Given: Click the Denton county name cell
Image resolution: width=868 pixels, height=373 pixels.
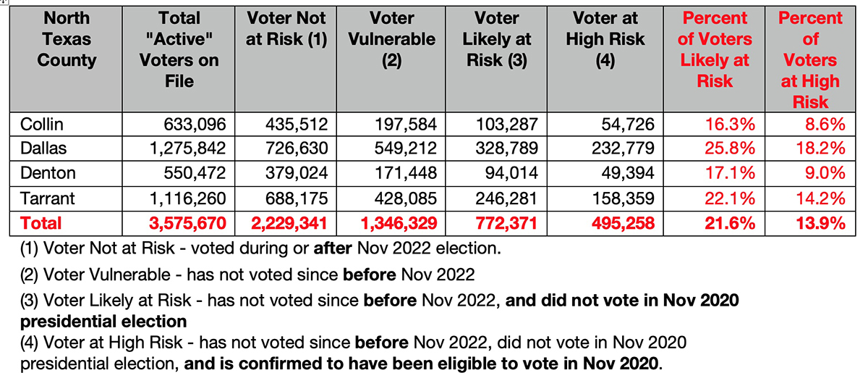Looking at the screenshot, I should [x=67, y=174].
